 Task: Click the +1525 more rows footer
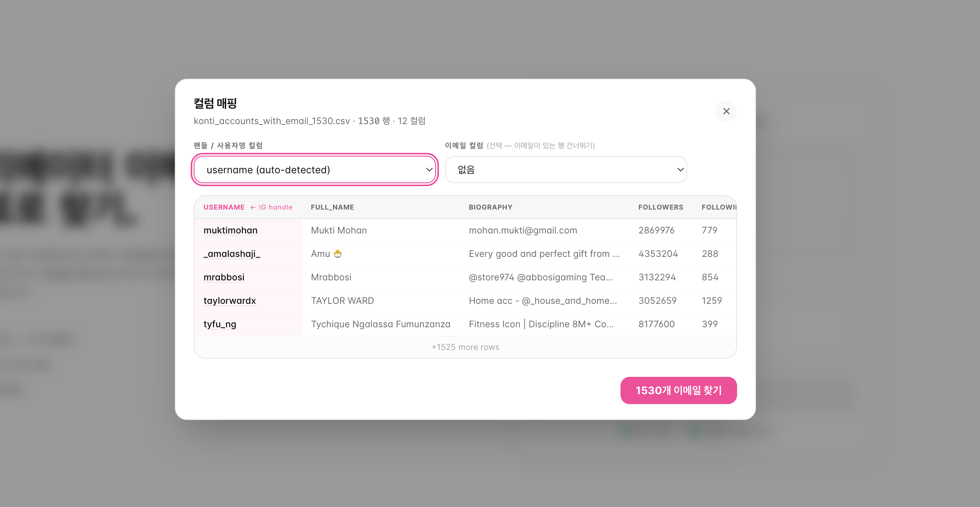click(465, 347)
